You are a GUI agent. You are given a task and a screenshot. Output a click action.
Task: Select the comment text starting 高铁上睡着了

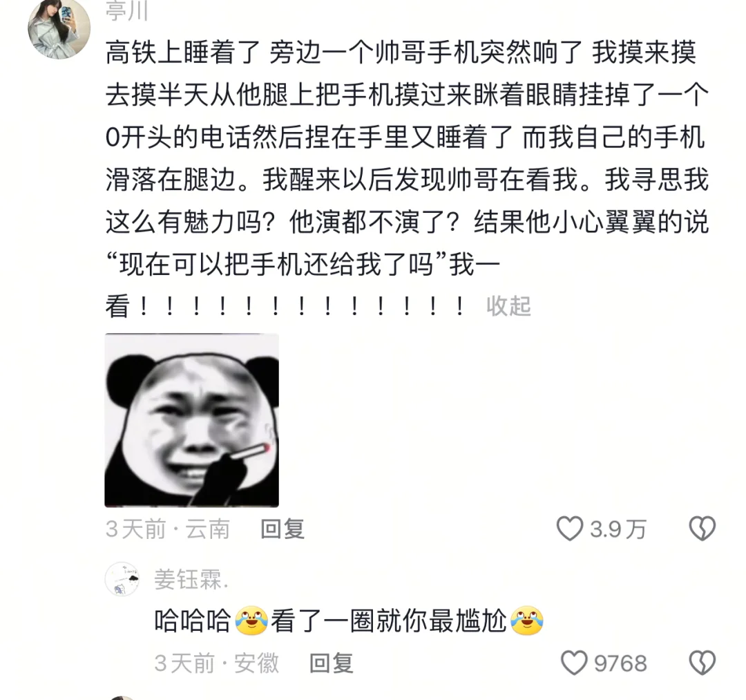408,180
